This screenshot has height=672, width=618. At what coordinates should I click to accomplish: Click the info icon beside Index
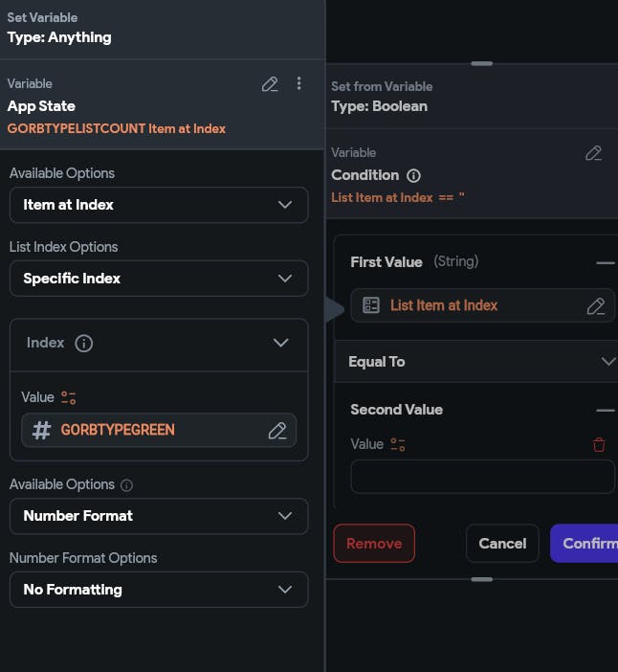pos(84,343)
